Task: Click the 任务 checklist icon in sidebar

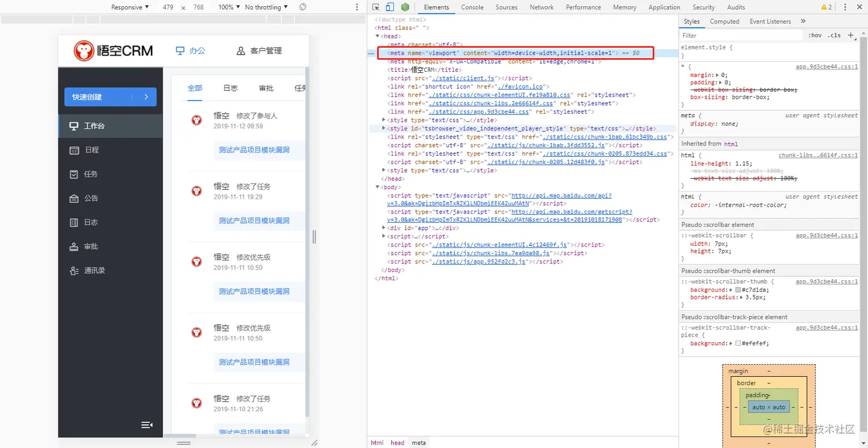Action: point(74,174)
